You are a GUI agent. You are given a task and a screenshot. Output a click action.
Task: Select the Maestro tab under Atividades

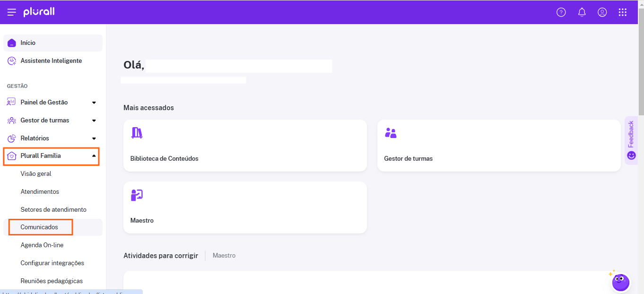(224, 256)
